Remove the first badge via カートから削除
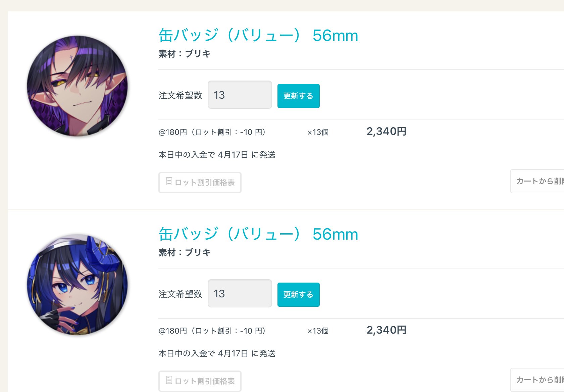This screenshot has height=392, width=564. coord(537,181)
